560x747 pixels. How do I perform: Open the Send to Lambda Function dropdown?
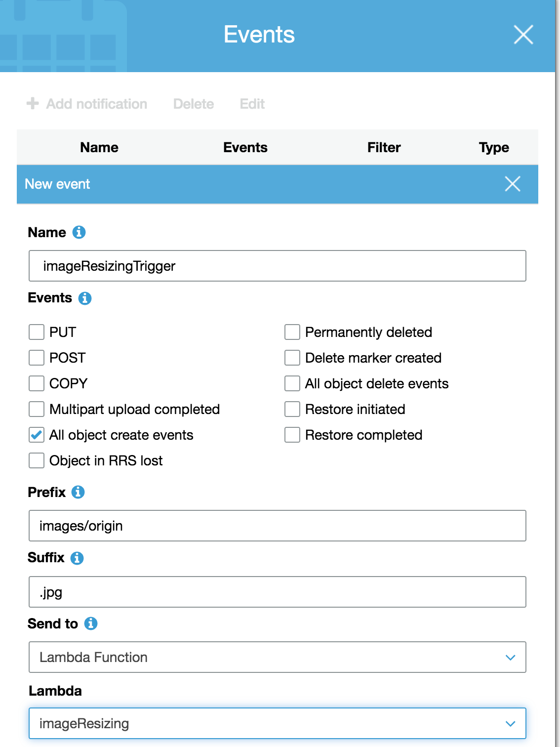[x=277, y=657]
